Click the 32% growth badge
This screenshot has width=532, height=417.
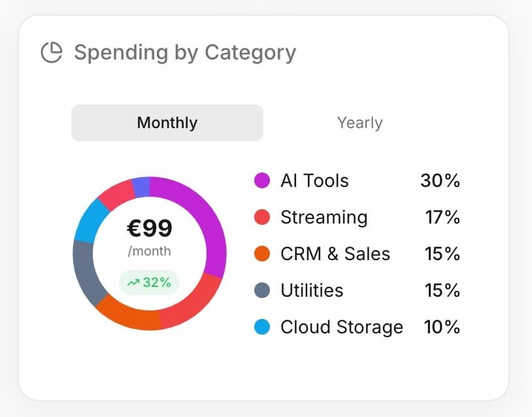click(149, 282)
